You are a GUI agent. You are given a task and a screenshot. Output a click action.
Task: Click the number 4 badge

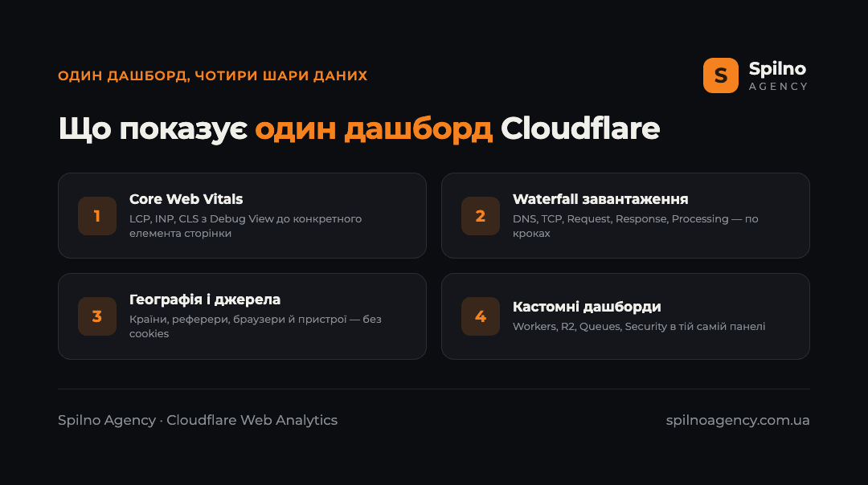(x=480, y=316)
